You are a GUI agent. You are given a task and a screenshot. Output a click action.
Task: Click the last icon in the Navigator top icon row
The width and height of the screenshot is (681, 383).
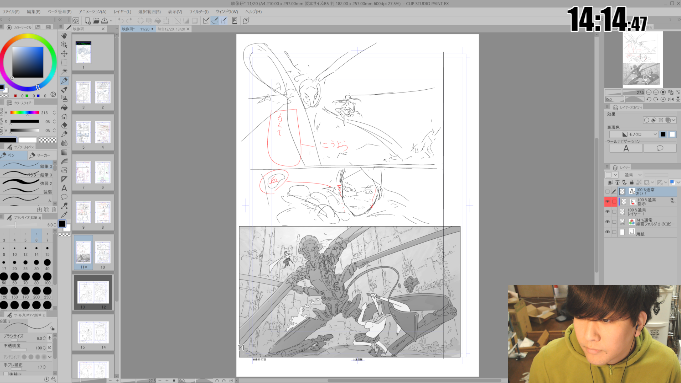click(x=678, y=92)
